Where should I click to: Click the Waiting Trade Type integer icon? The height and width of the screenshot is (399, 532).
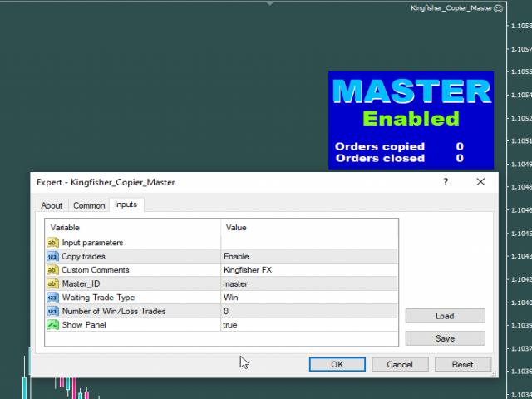click(52, 298)
